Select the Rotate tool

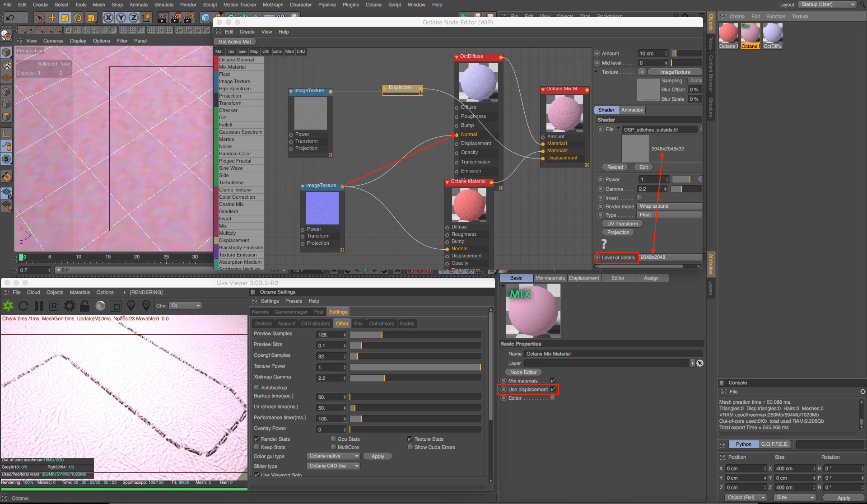[x=78, y=18]
